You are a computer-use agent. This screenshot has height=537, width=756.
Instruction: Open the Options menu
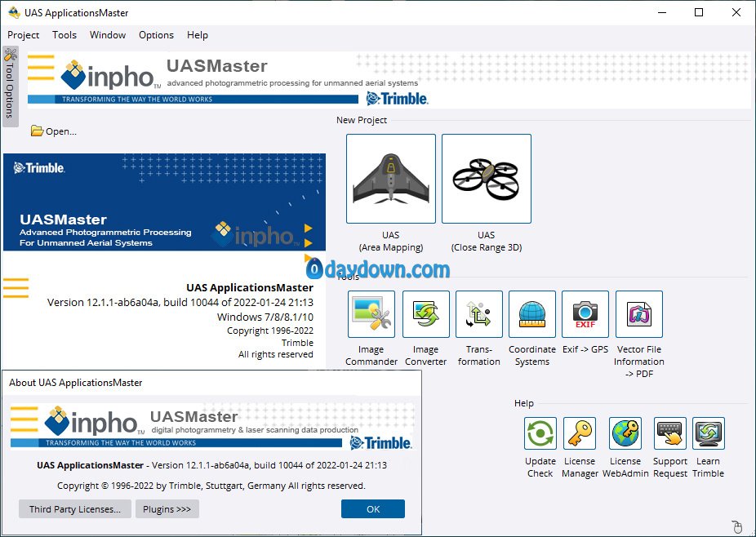pyautogui.click(x=156, y=35)
